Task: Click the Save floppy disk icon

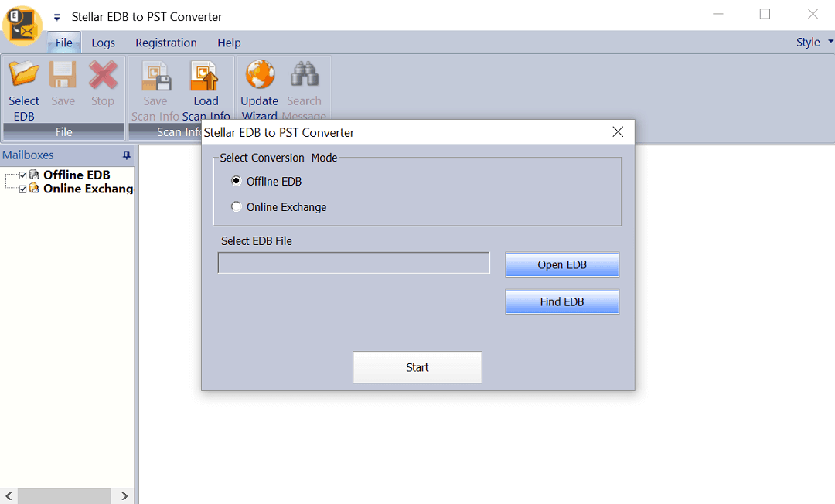Action: coord(63,74)
